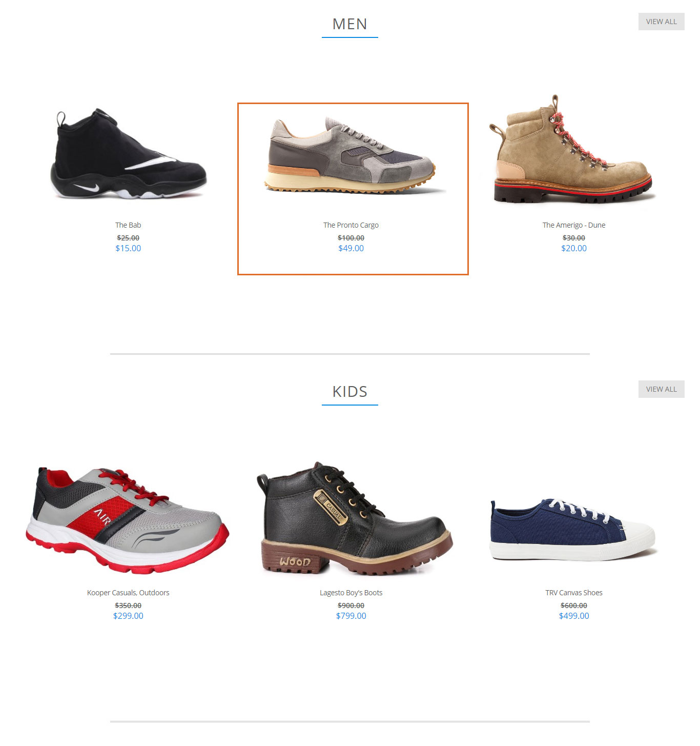Click the $15.00 sale price
This screenshot has width=700, height=746.
128,248
